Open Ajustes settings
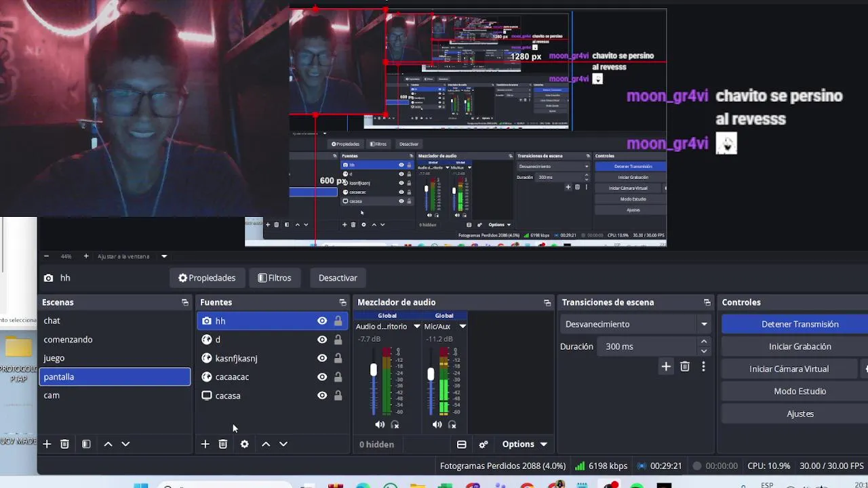 795,413
